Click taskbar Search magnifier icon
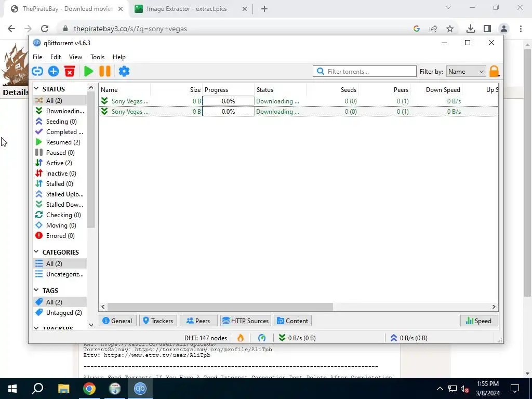532x399 pixels. click(37, 388)
